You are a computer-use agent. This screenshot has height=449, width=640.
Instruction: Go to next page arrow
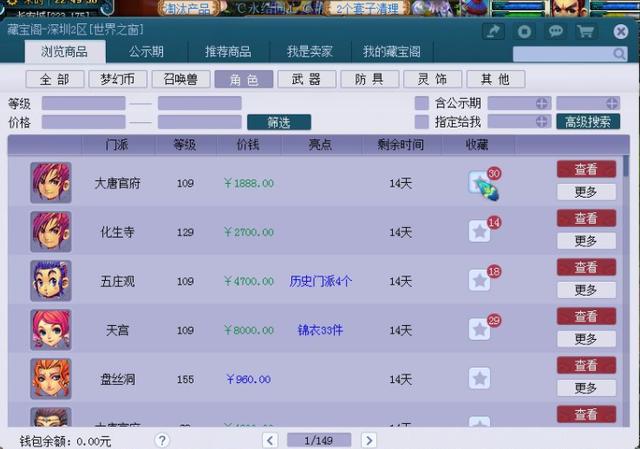click(369, 440)
